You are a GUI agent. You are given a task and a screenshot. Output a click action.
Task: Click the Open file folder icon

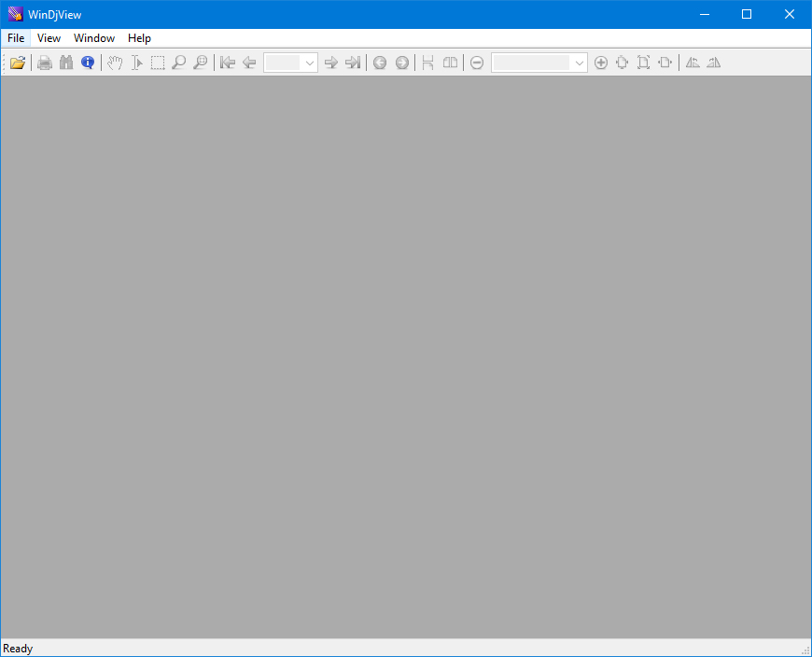[17, 63]
